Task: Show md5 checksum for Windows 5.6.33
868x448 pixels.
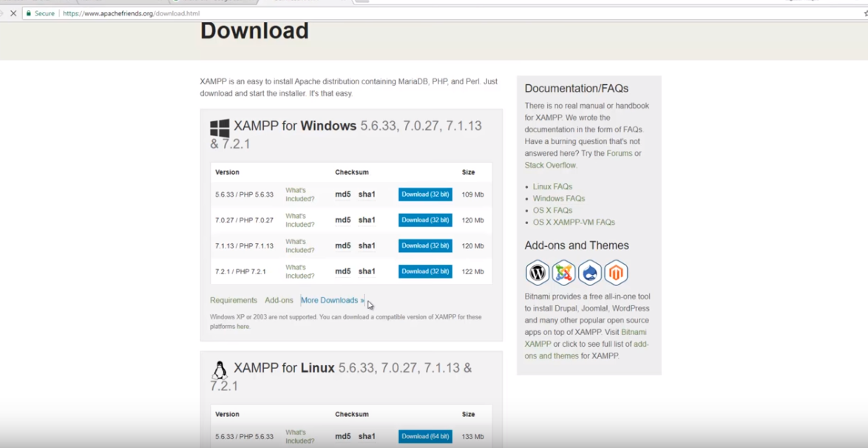Action: coord(343,194)
